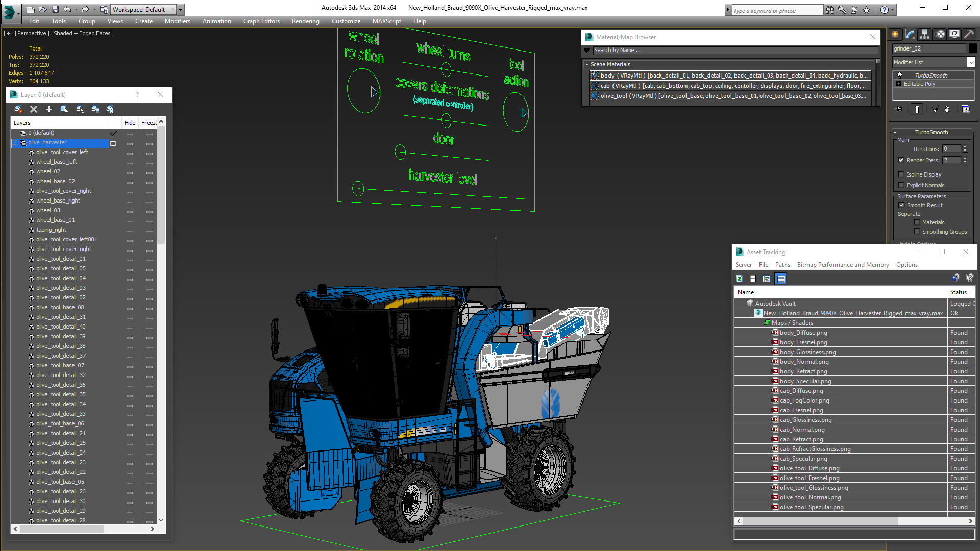Toggle Hide dash for olive_tool_cover_left layer row
Screen dimensions: 980x551
coord(130,153)
